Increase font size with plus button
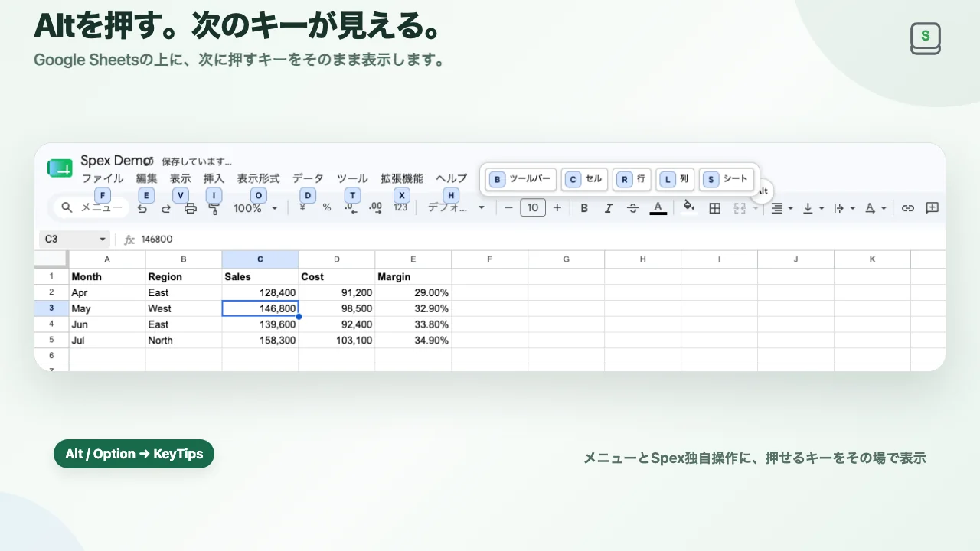Image resolution: width=980 pixels, height=551 pixels. (x=557, y=207)
